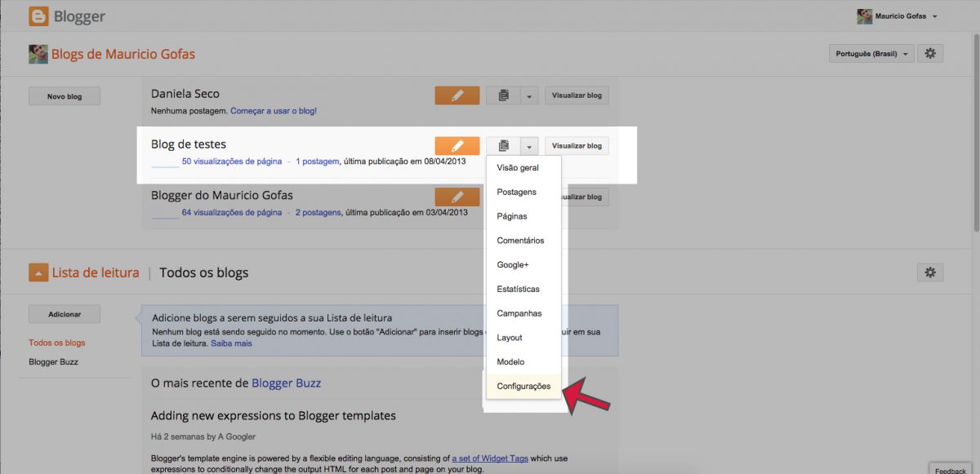Click Visualizar blog for Daniela Seco
980x474 pixels.
(577, 95)
